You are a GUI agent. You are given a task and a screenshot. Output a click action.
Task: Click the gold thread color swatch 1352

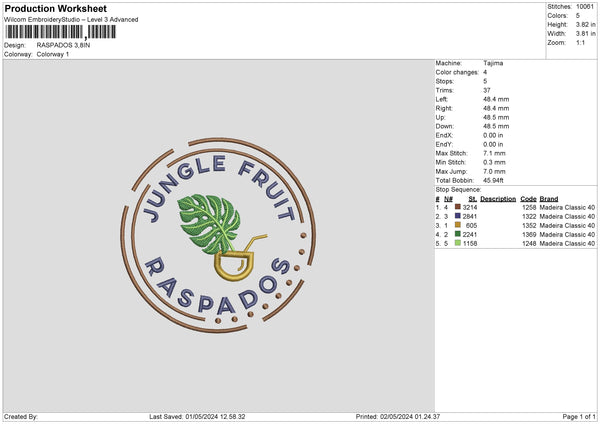457,225
